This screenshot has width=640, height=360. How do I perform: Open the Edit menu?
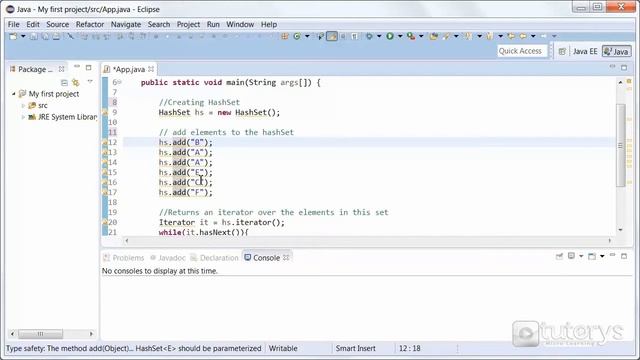pos(33,24)
